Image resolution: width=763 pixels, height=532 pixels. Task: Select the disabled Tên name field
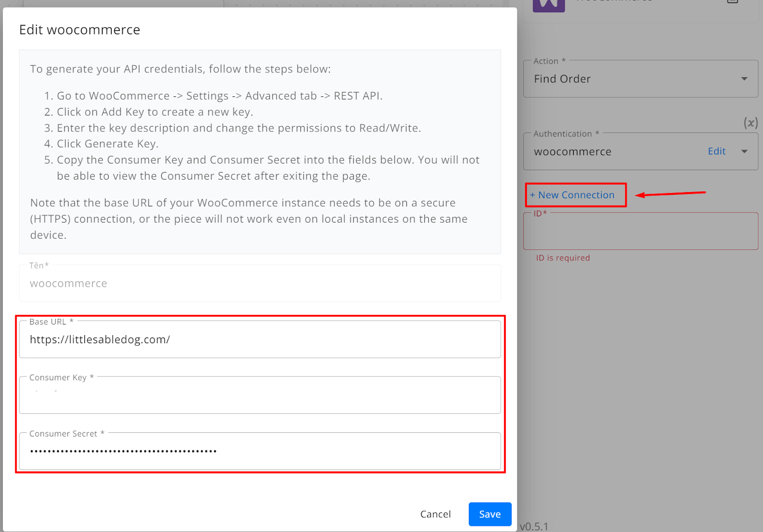click(x=260, y=283)
